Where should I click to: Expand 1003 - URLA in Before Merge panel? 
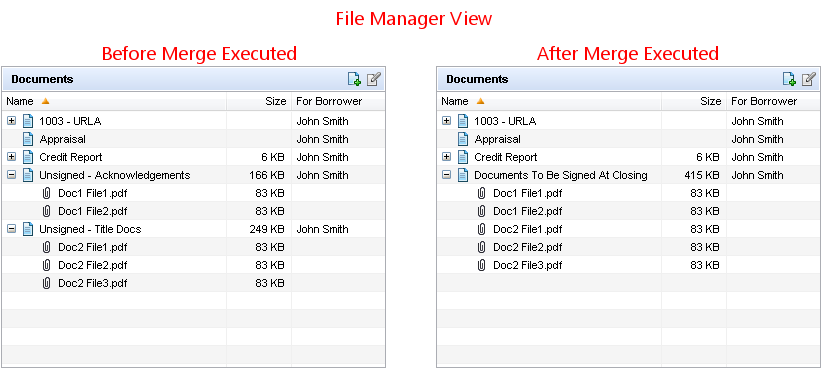[x=12, y=121]
